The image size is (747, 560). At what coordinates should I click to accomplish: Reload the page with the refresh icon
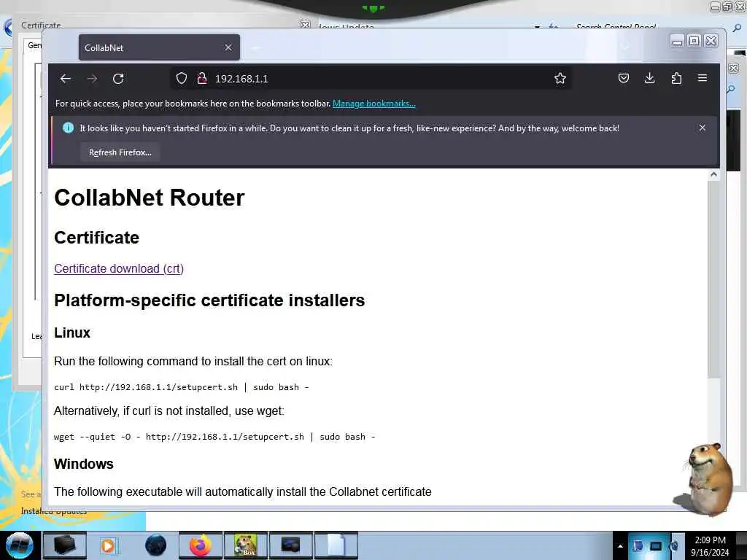118,79
